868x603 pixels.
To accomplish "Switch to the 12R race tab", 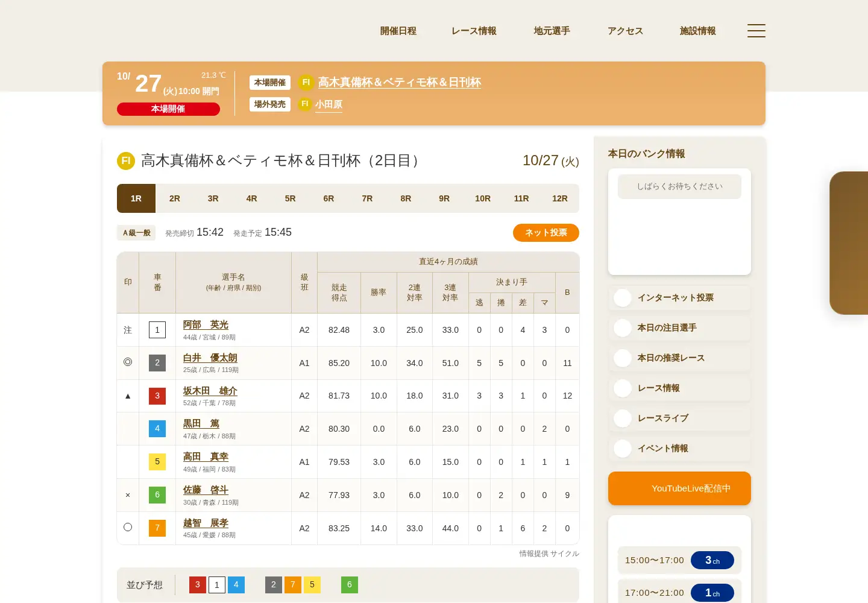I will 560,198.
